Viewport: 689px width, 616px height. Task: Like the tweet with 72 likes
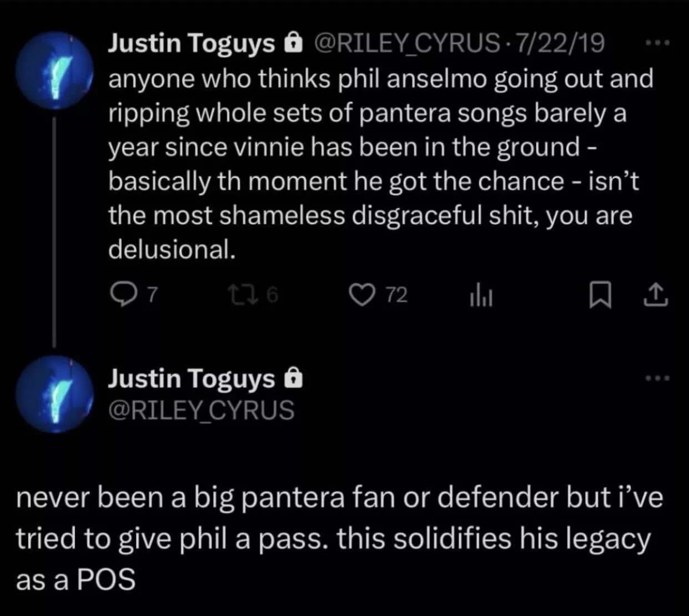362,295
